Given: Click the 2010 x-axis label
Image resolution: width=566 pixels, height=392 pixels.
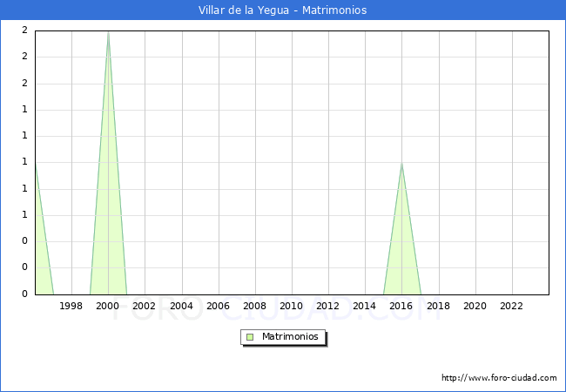Looking at the screenshot, I should [292, 306].
